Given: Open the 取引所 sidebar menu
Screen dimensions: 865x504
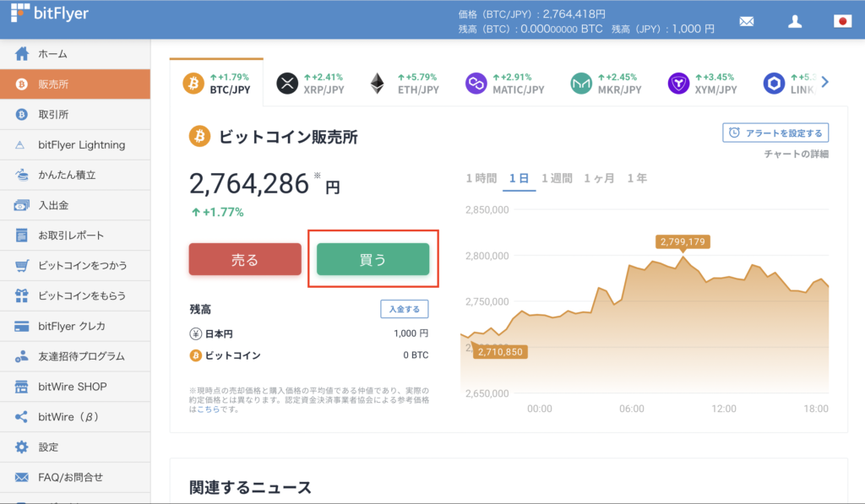Looking at the screenshot, I should 51,114.
